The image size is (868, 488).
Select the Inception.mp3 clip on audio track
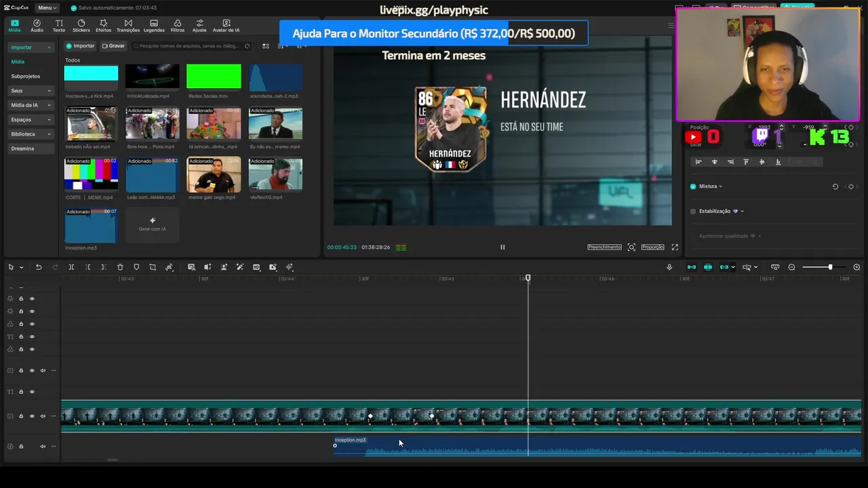tap(597, 446)
